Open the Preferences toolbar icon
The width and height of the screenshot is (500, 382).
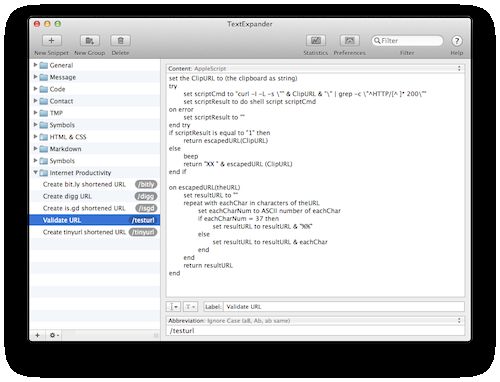point(350,41)
